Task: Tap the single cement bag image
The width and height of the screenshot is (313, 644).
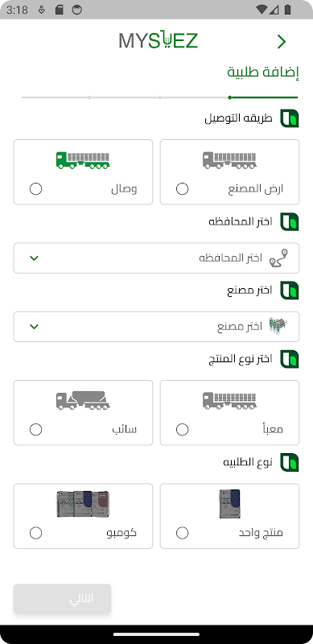Action: (229, 504)
